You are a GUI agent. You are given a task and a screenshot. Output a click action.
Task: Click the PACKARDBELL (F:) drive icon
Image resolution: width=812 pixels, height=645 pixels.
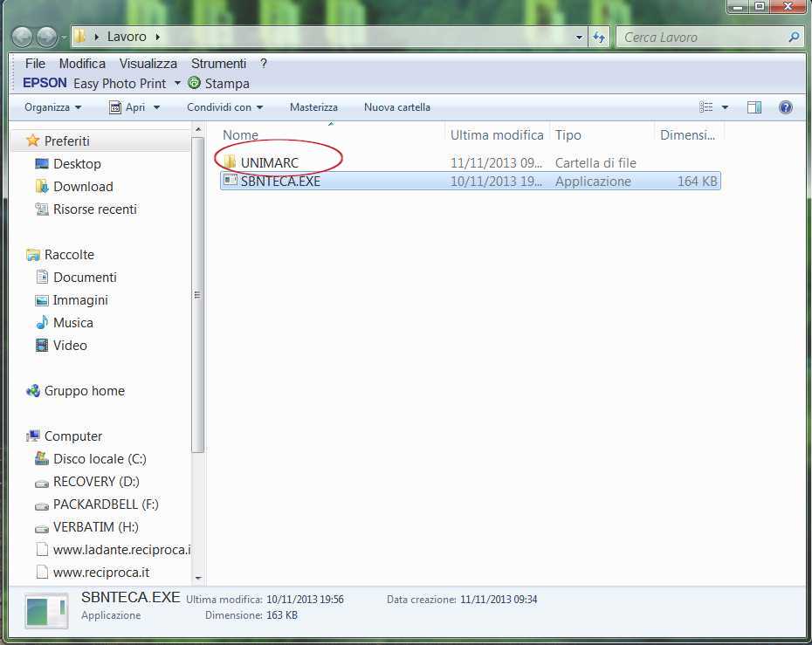coord(41,505)
